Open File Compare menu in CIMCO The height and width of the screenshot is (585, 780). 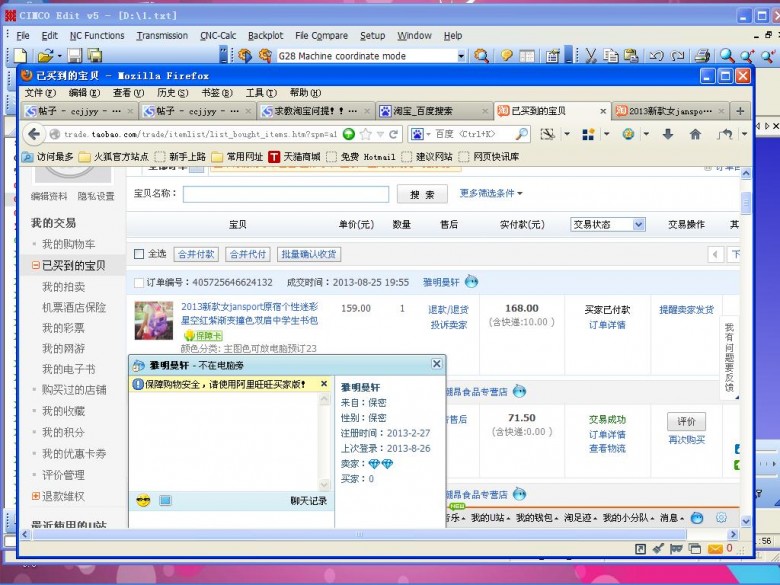pyautogui.click(x=321, y=35)
